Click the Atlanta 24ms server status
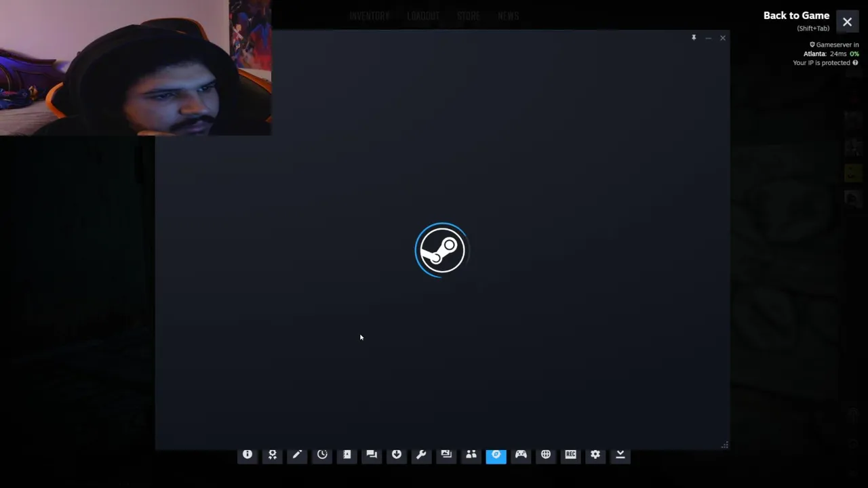Image resolution: width=868 pixels, height=488 pixels. (831, 54)
